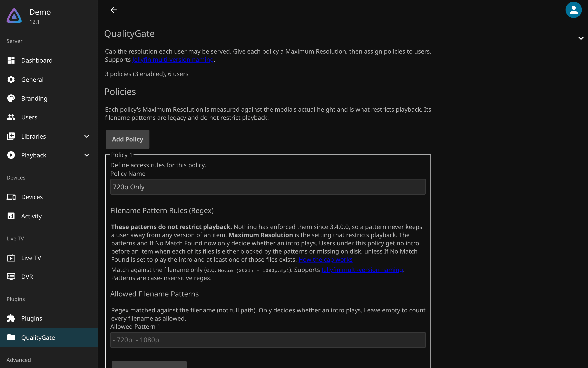
Task: Click the QualityGate folder icon
Action: pyautogui.click(x=11, y=337)
